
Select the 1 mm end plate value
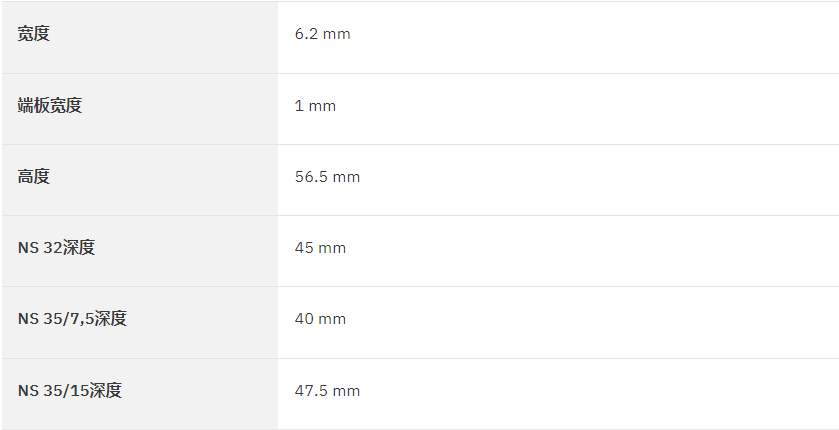(315, 106)
